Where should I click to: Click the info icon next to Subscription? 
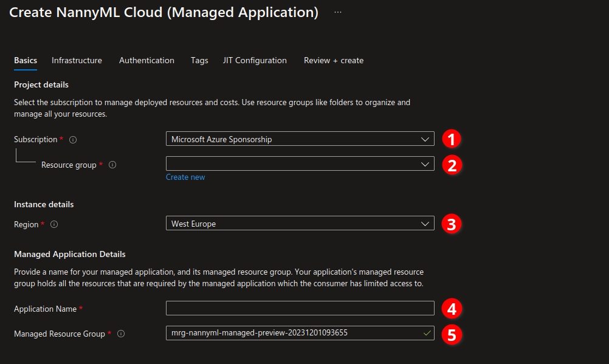[73, 140]
